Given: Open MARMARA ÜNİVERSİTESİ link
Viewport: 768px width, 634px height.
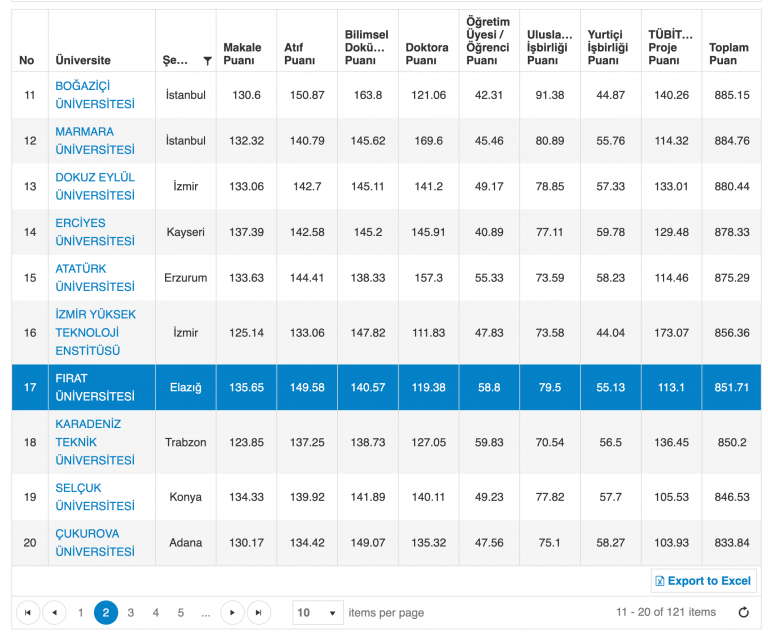Looking at the screenshot, I should click(x=95, y=141).
